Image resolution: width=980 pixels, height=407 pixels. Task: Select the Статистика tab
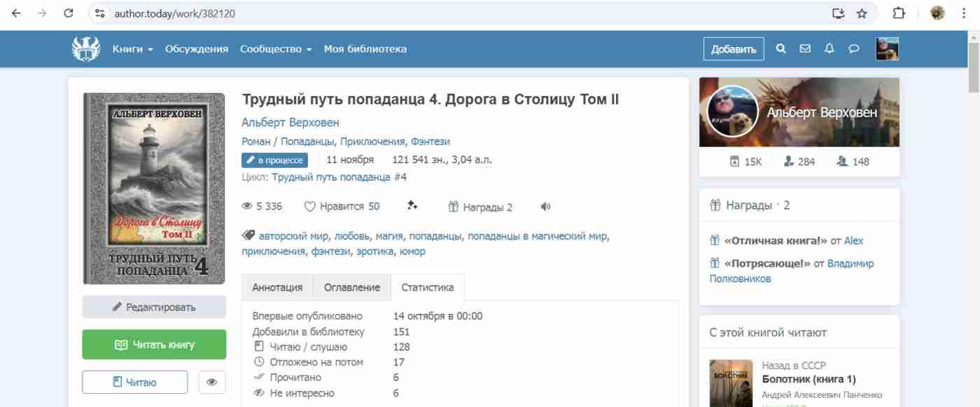click(x=428, y=287)
